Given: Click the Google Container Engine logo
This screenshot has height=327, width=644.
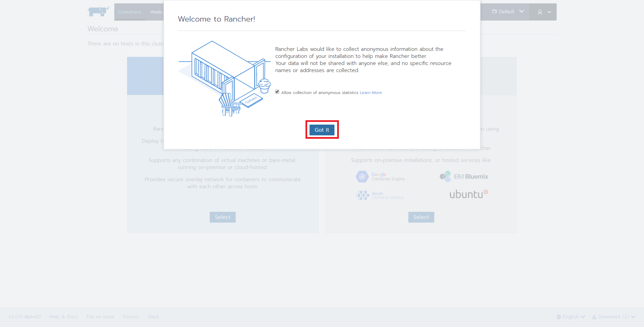Looking at the screenshot, I should (380, 176).
